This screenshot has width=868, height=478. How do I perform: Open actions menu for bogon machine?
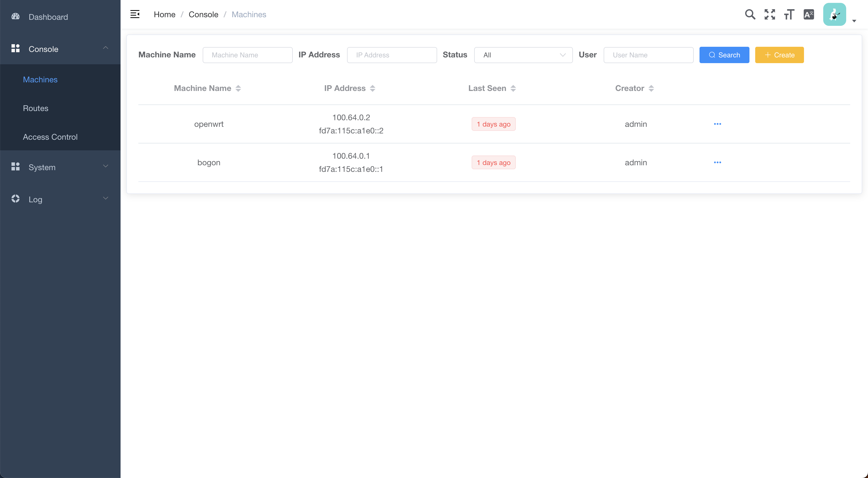point(717,162)
